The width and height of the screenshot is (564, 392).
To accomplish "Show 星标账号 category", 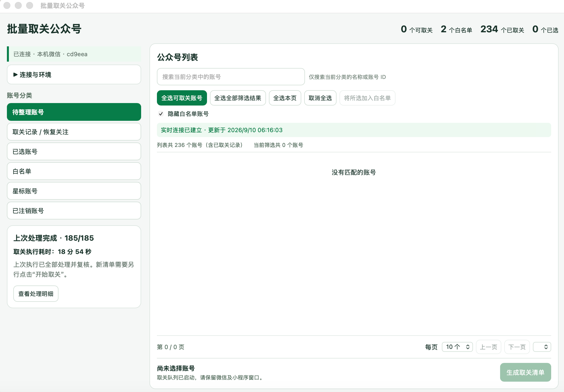I will 74,191.
